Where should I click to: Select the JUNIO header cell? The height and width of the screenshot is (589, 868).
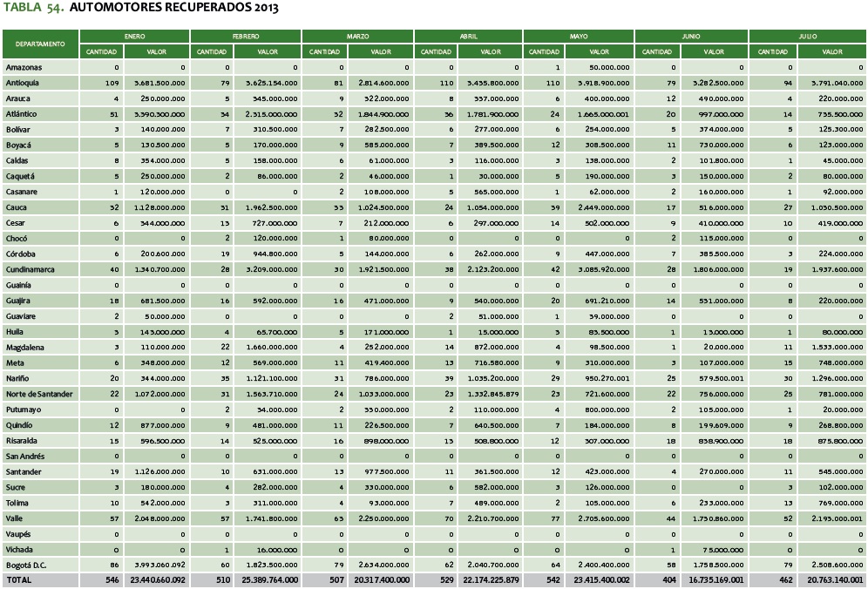click(x=691, y=37)
